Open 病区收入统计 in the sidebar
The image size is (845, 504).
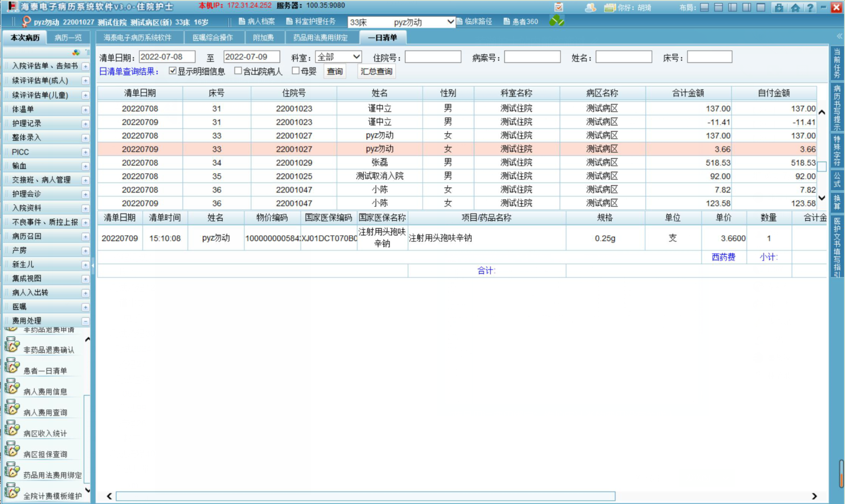tap(45, 433)
